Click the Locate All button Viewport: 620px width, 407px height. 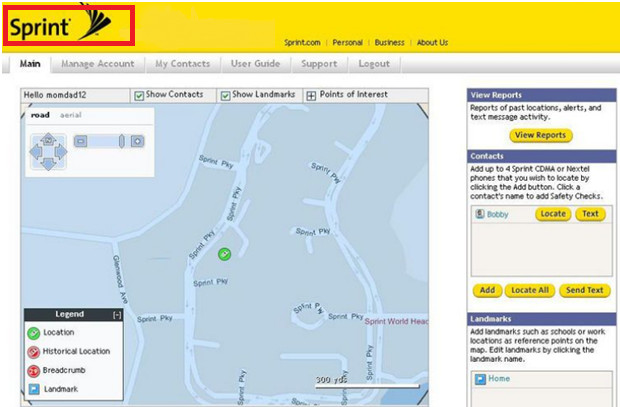[x=530, y=290]
